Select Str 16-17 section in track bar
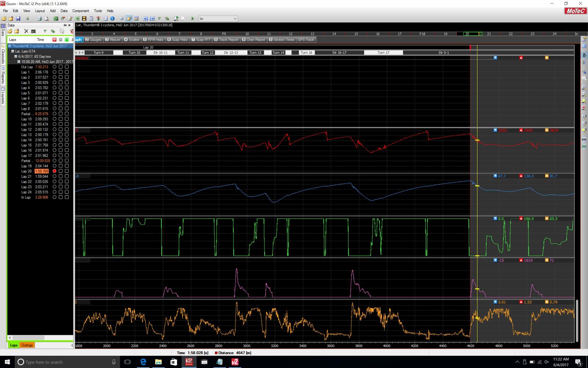 tap(339, 53)
